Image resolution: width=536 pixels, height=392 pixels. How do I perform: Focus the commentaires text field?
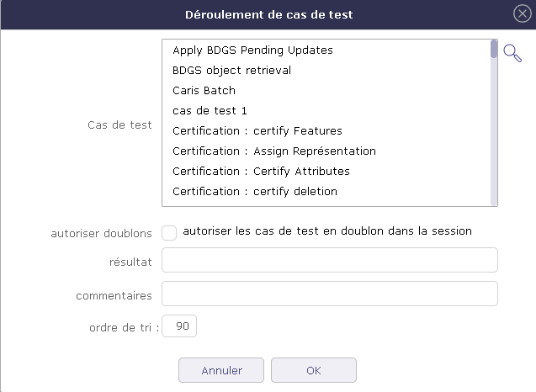coord(329,294)
